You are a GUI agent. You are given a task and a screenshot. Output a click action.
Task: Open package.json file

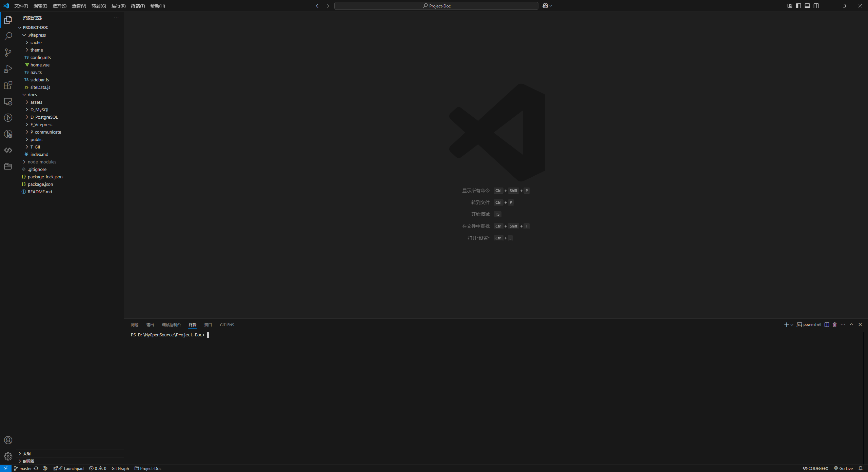[70, 184]
